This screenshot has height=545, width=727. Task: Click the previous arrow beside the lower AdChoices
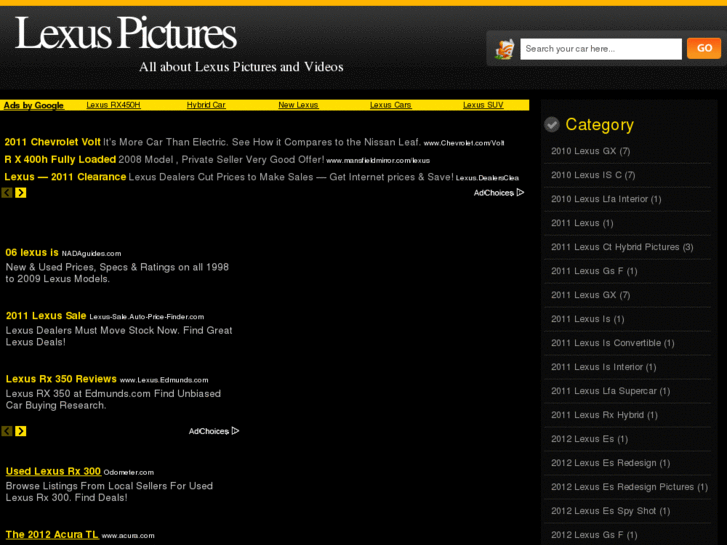click(x=7, y=431)
